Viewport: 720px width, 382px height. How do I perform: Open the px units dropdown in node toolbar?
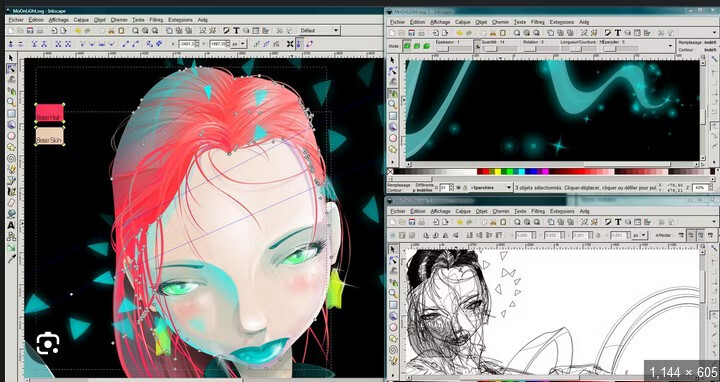(238, 44)
